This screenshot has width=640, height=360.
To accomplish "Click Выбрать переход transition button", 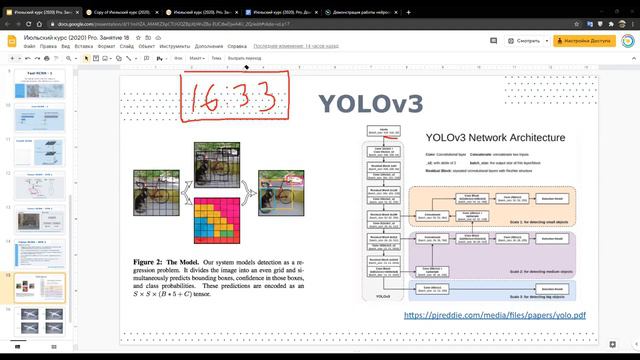I will click(x=244, y=58).
